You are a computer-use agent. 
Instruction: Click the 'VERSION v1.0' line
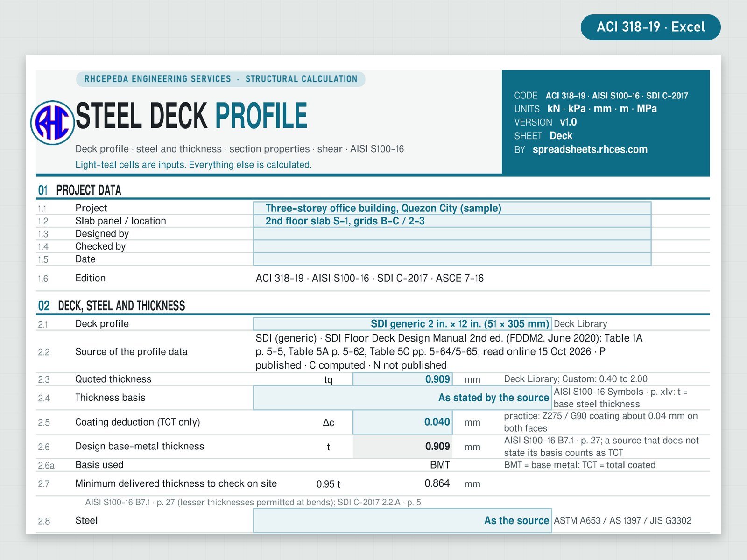[545, 122]
